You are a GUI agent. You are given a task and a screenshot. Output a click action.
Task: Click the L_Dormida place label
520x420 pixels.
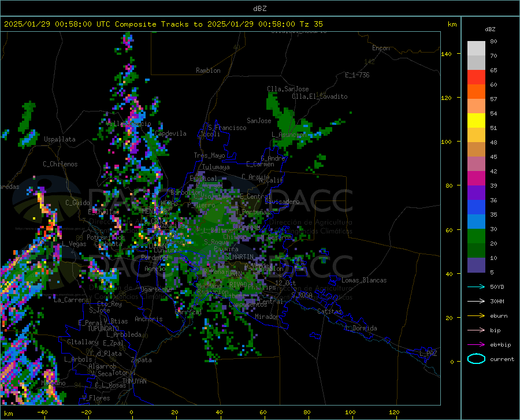tap(361, 328)
